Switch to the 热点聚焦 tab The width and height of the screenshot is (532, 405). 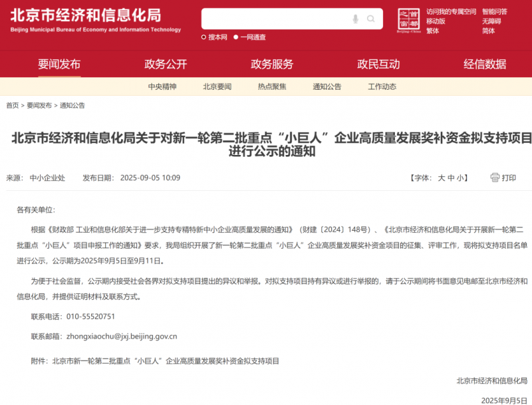[272, 86]
